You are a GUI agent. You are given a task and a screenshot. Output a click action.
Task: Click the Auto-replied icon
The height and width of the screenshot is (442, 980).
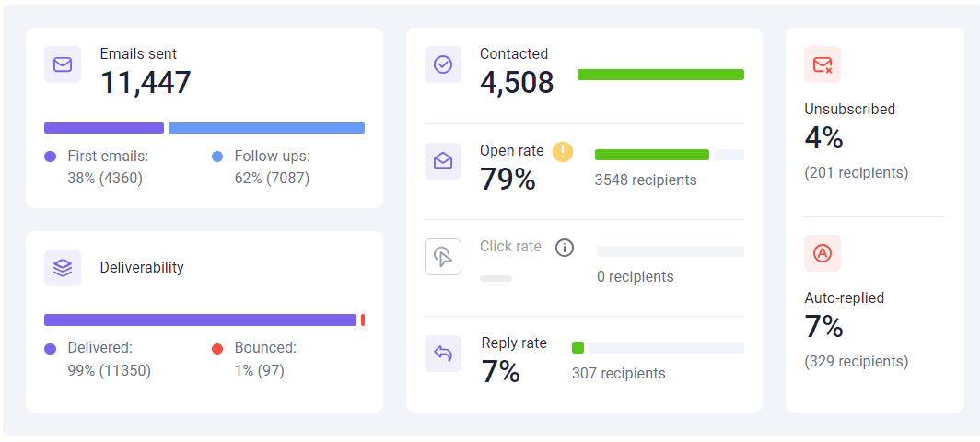822,253
